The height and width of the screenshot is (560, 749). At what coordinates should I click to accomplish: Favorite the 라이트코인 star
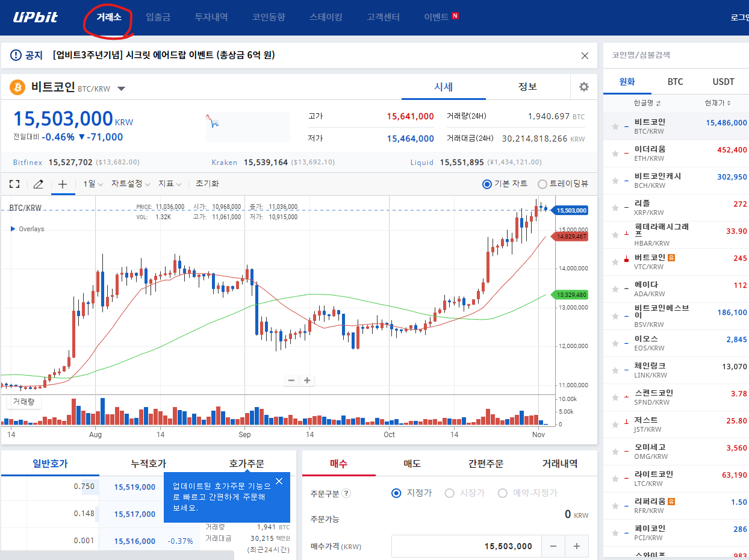click(x=615, y=479)
